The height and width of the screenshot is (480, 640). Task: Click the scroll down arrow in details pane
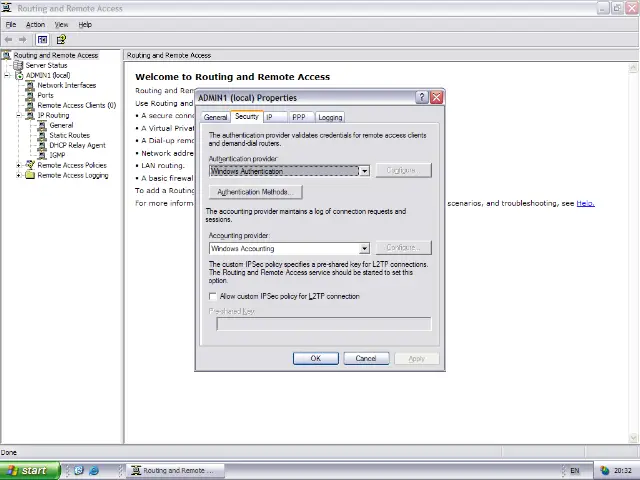tap(633, 438)
